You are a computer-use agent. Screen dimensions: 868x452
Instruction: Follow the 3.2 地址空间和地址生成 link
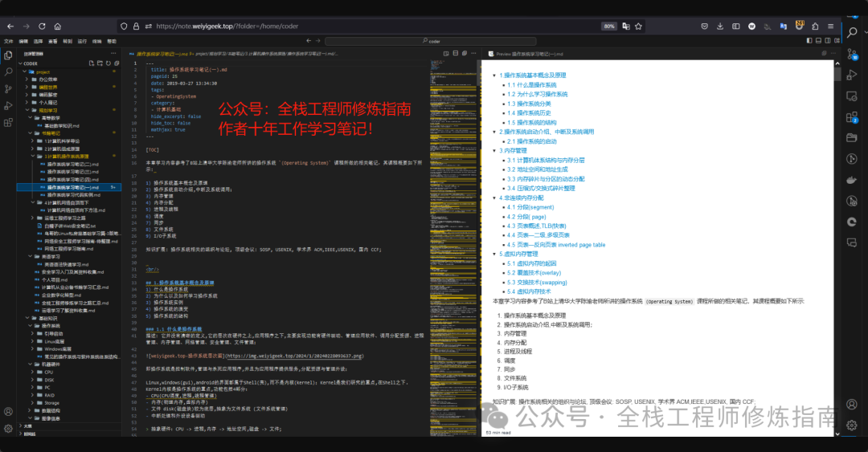[537, 169]
